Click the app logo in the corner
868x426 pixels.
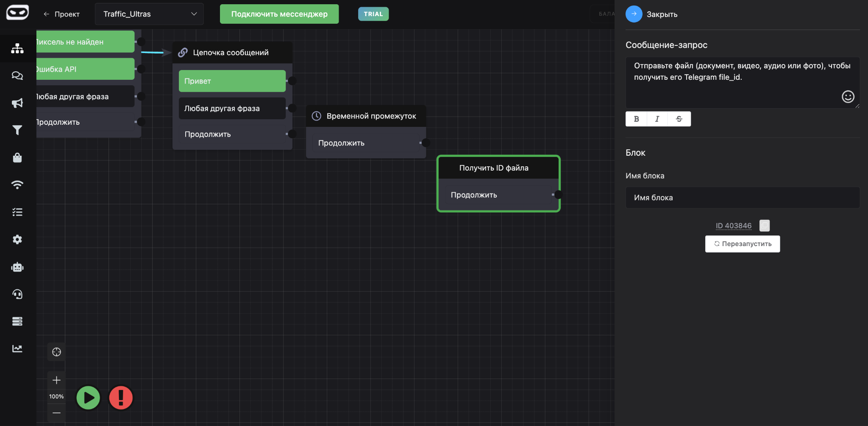(x=17, y=12)
